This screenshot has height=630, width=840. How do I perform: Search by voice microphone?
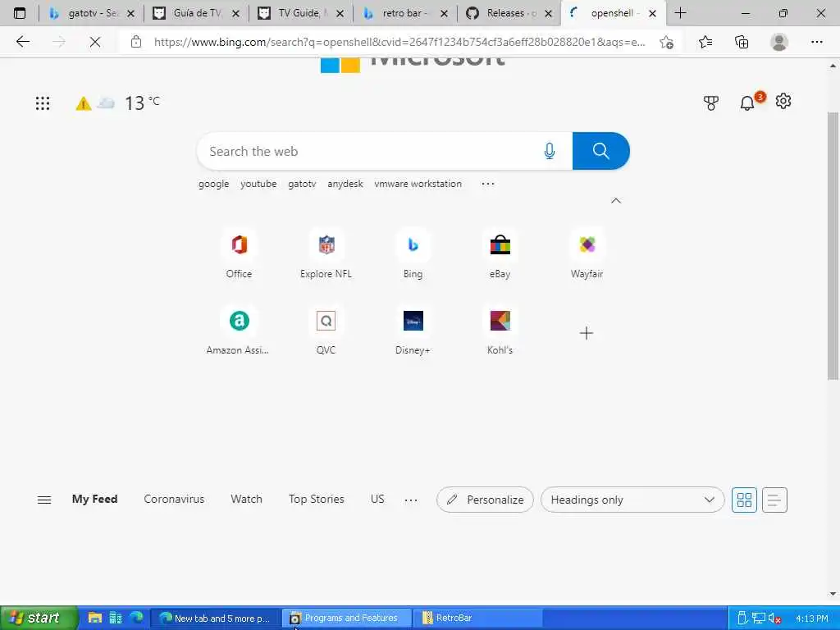549,151
